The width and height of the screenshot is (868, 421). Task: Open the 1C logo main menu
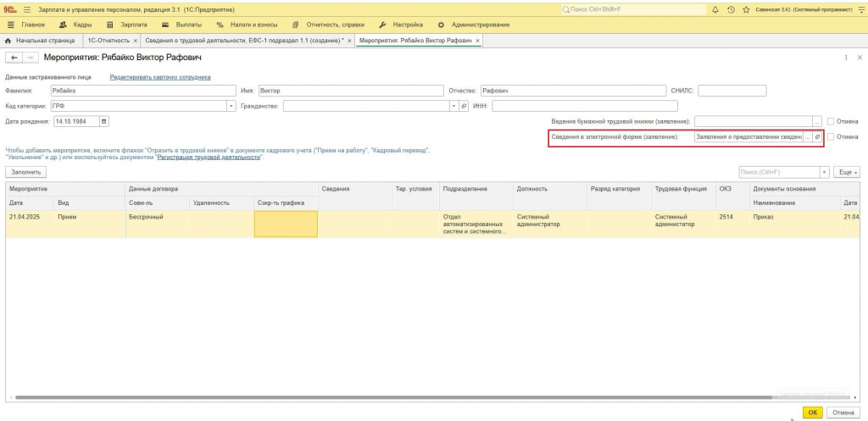(10, 10)
